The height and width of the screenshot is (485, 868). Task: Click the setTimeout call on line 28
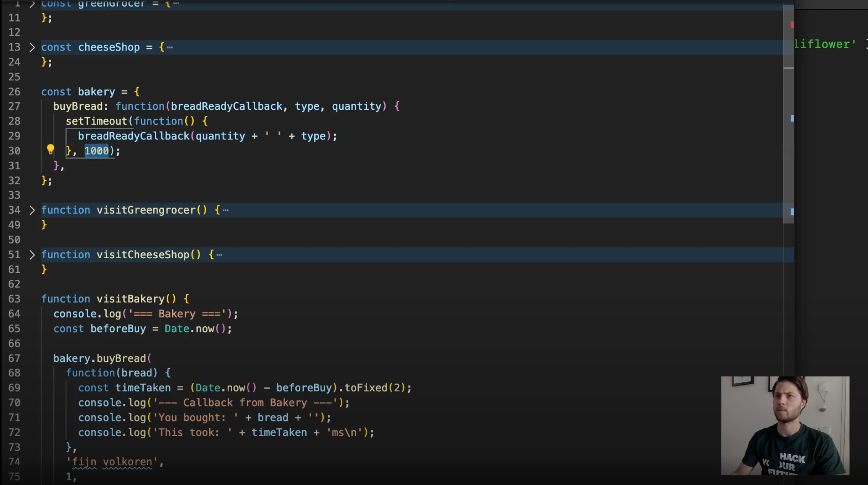[x=96, y=121]
